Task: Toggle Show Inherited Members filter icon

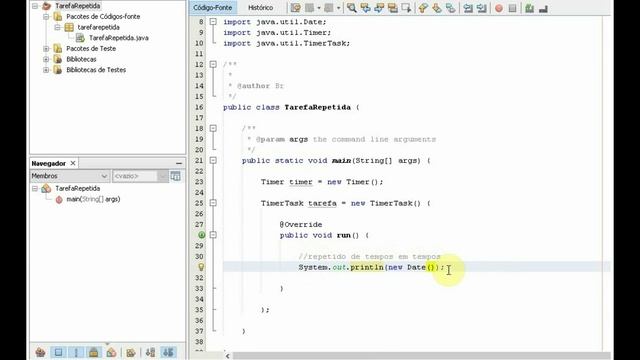Action: pos(40,352)
